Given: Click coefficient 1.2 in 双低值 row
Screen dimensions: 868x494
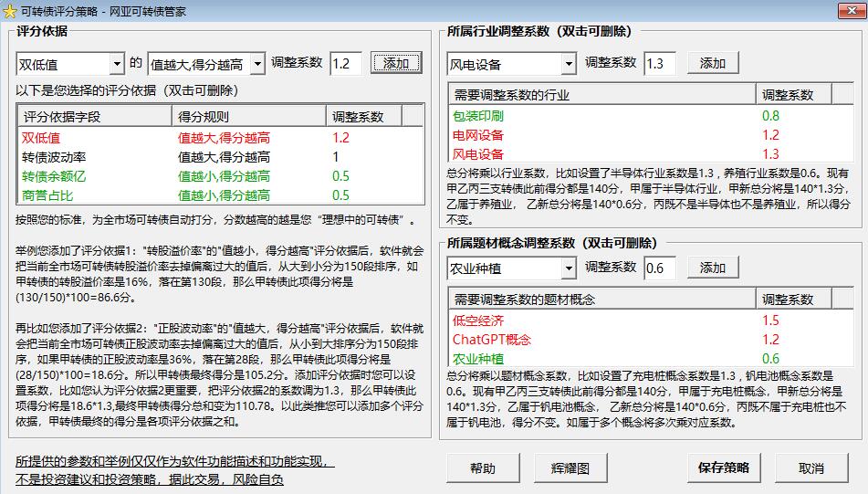Looking at the screenshot, I should (x=341, y=138).
